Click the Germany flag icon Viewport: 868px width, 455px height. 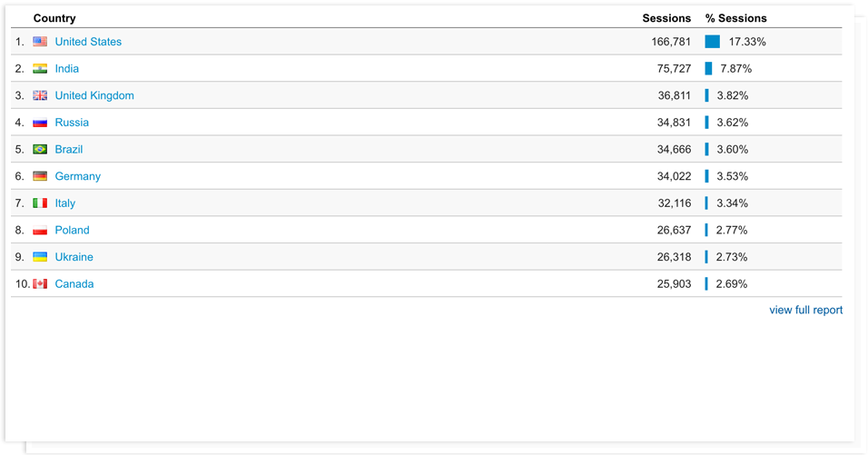(40, 176)
